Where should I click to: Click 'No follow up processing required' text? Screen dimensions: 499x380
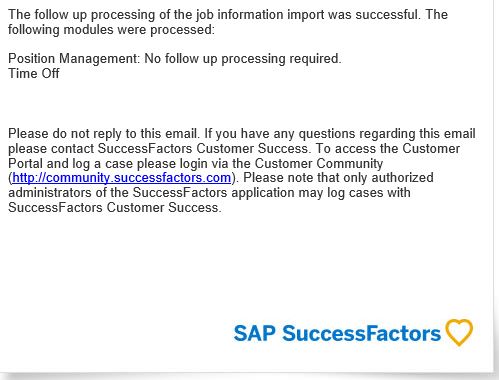pos(243,59)
